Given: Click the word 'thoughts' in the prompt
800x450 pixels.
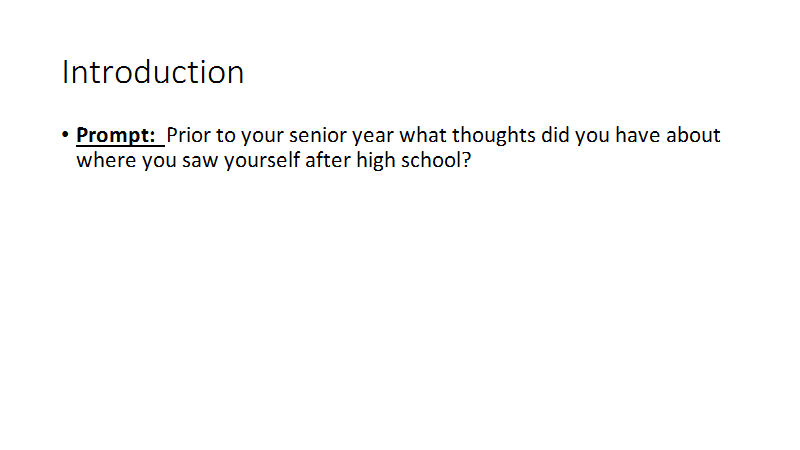Looking at the screenshot, I should pos(494,136).
